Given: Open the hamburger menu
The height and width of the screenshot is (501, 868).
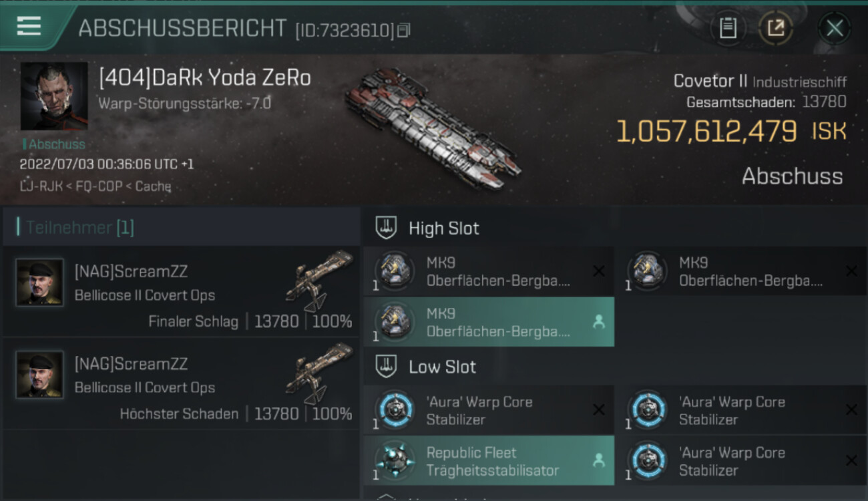Looking at the screenshot, I should [x=29, y=26].
